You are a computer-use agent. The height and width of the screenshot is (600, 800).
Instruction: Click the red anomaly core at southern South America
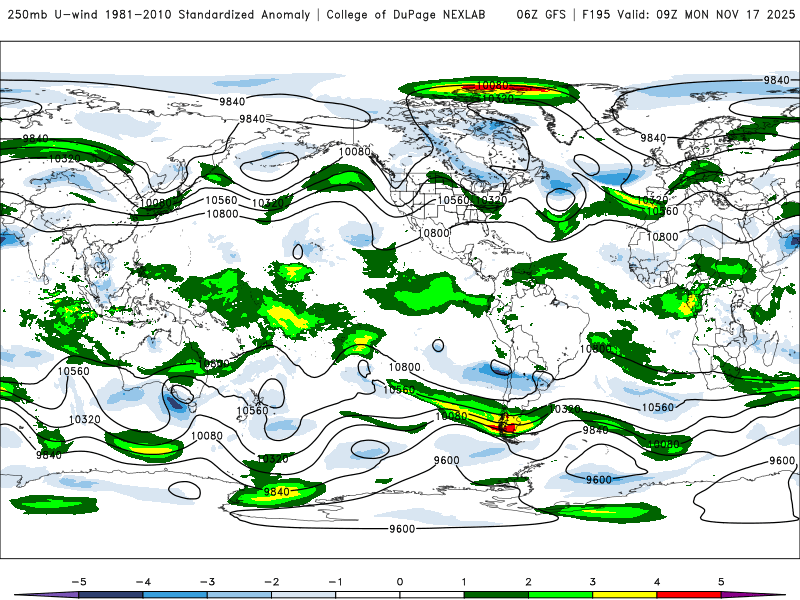503,426
